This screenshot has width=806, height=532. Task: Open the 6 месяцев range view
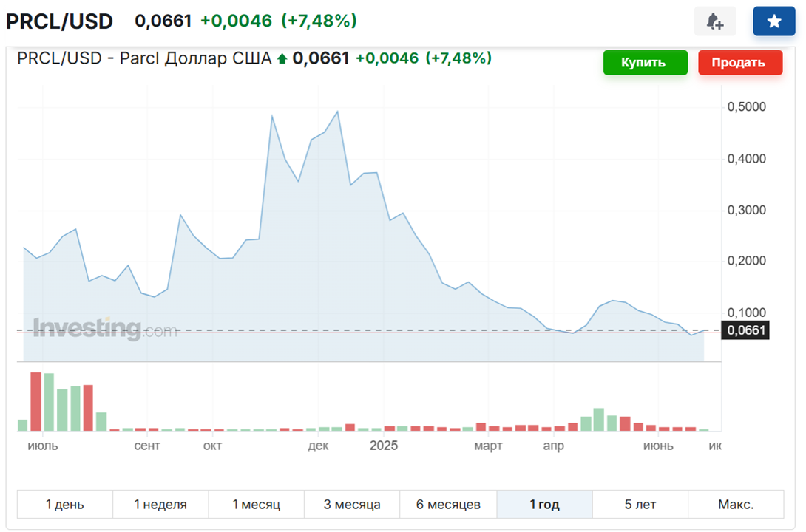448,504
